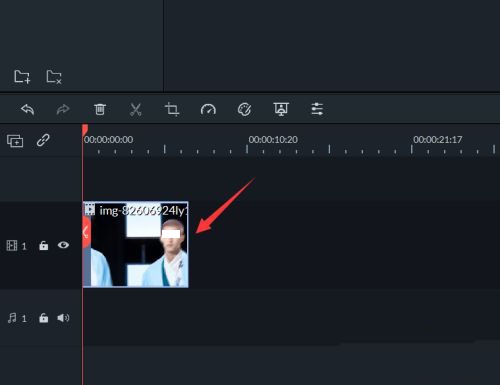Click the Undo arrow icon
500x385 pixels.
click(27, 109)
